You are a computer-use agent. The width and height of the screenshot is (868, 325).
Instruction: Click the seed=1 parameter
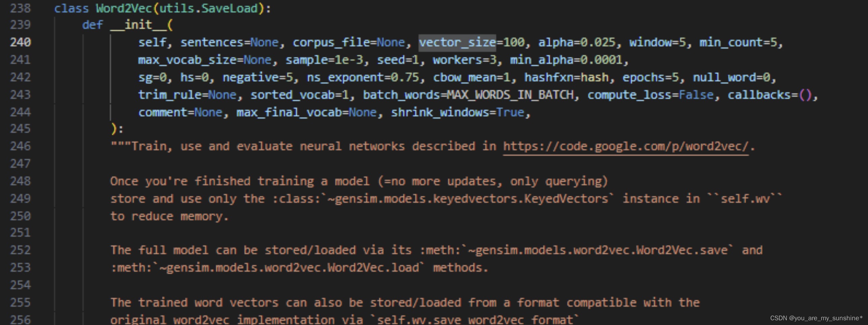(x=398, y=60)
